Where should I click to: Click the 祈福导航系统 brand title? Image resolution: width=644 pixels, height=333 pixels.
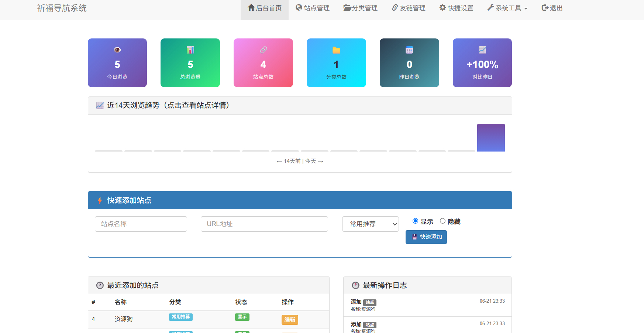point(62,8)
